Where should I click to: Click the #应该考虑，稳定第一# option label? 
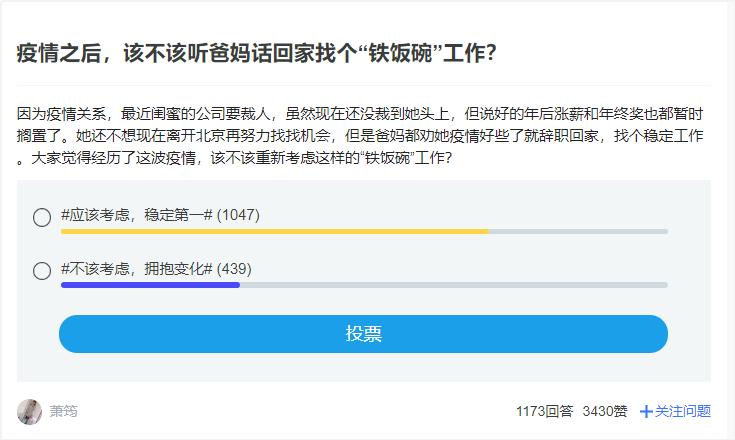(137, 215)
